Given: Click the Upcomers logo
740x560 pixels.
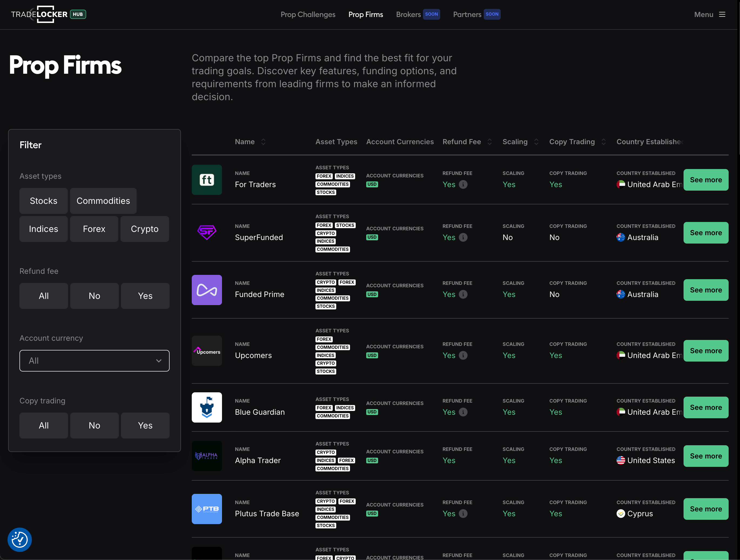Looking at the screenshot, I should pos(207,350).
